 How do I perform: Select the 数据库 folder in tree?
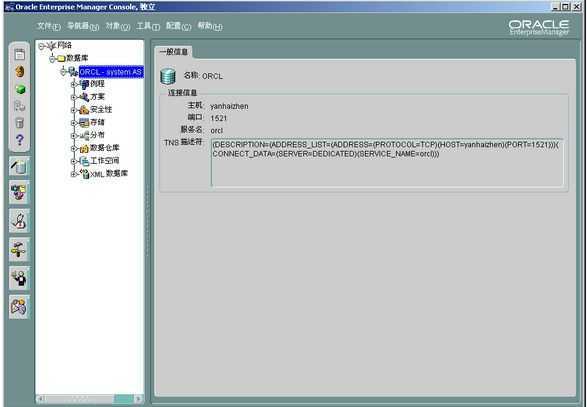[77, 58]
